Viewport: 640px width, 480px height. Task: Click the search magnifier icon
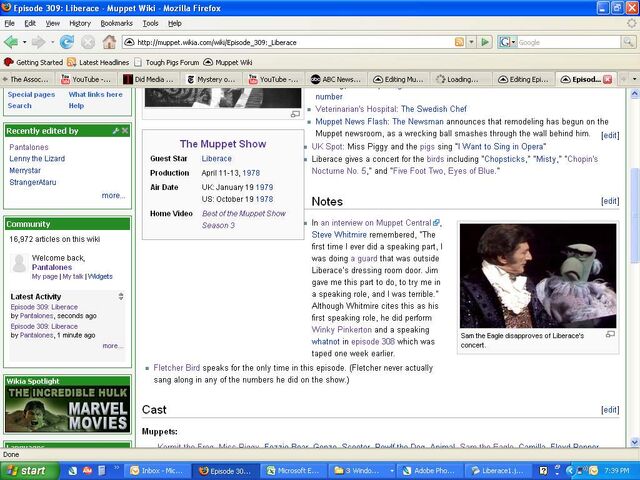pos(628,42)
